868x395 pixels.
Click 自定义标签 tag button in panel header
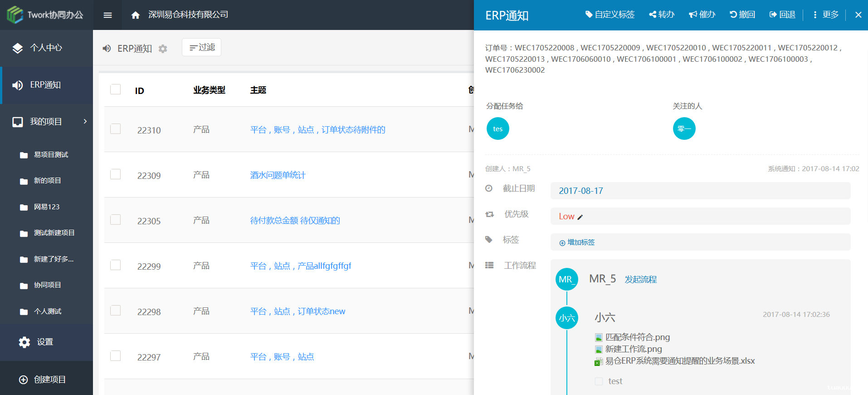point(610,15)
